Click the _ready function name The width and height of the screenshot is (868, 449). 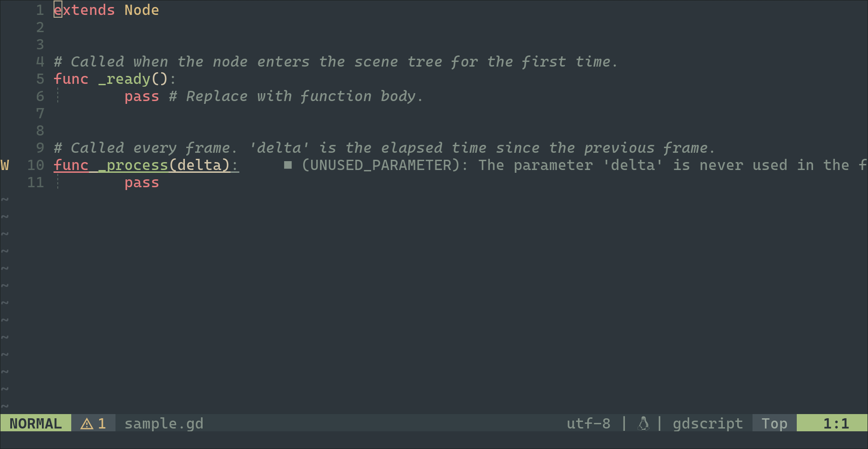(x=124, y=79)
